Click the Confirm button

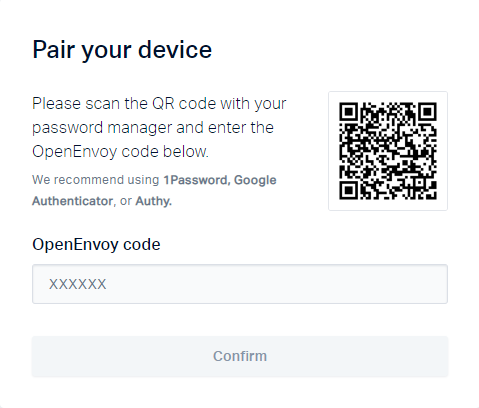click(x=240, y=356)
